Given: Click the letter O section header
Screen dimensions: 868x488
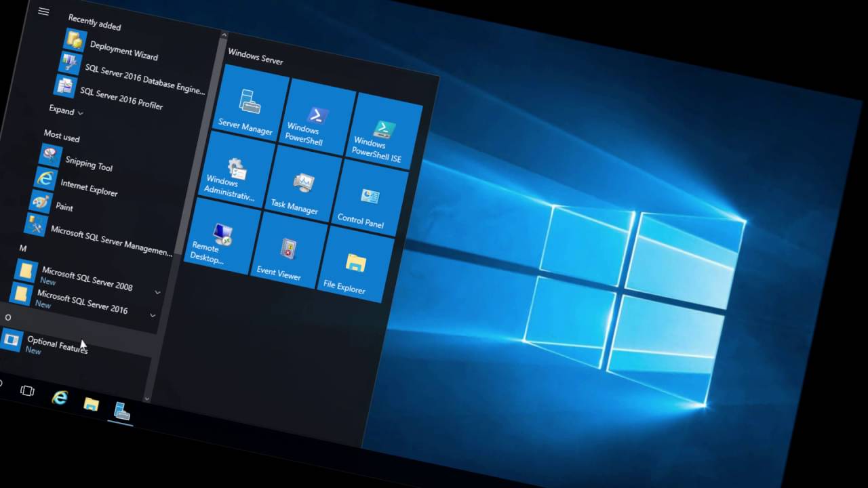Looking at the screenshot, I should [8, 317].
